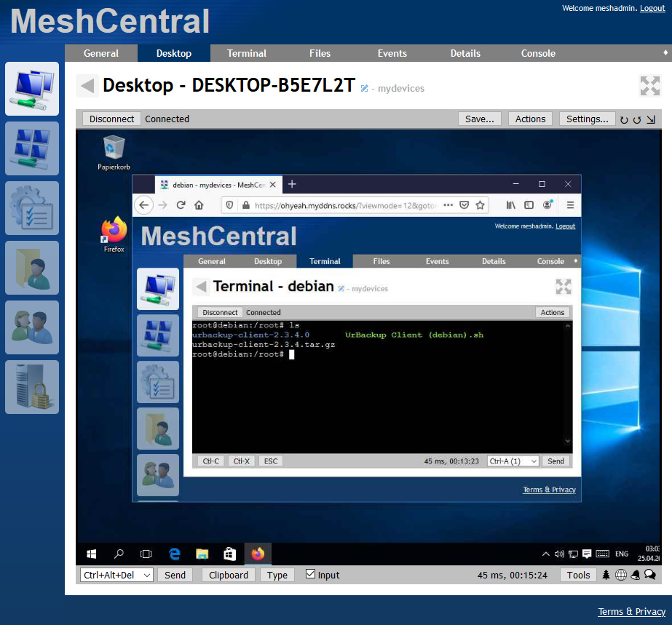The height and width of the screenshot is (625, 672).
Task: Click inner Terminal tab in remote browser
Action: coord(325,261)
